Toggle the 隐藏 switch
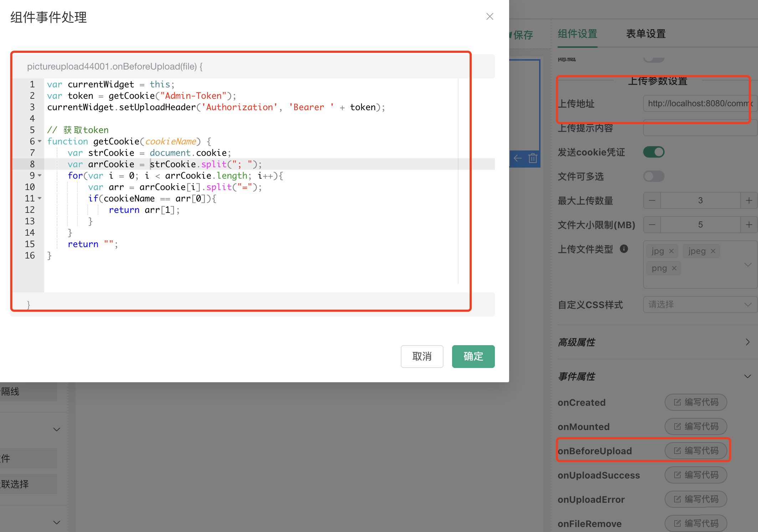The image size is (758, 532). [x=654, y=59]
